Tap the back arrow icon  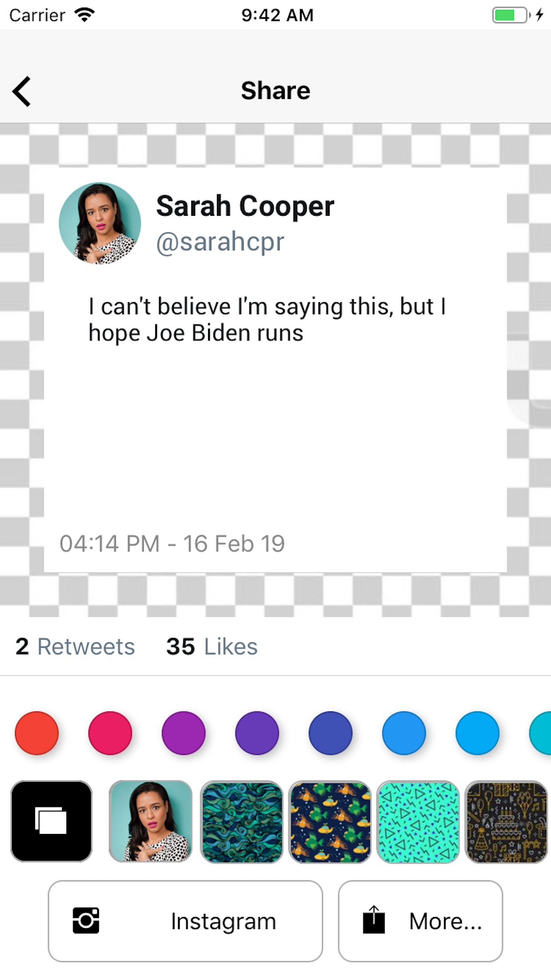[x=22, y=91]
